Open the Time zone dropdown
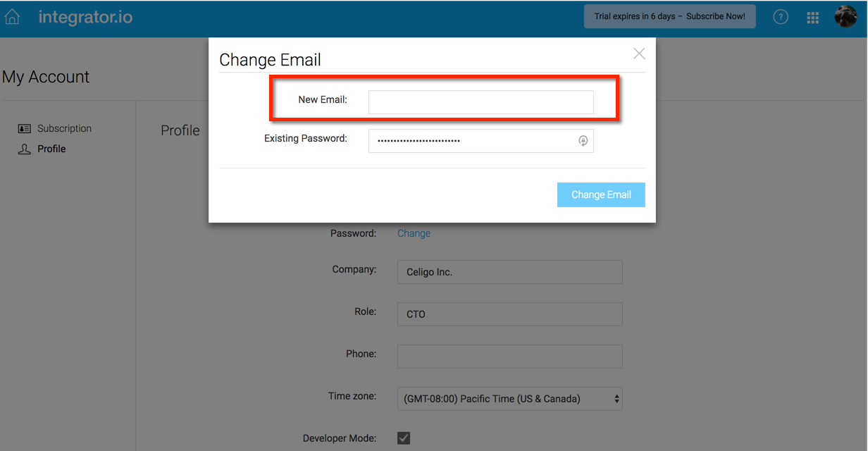 [x=509, y=399]
